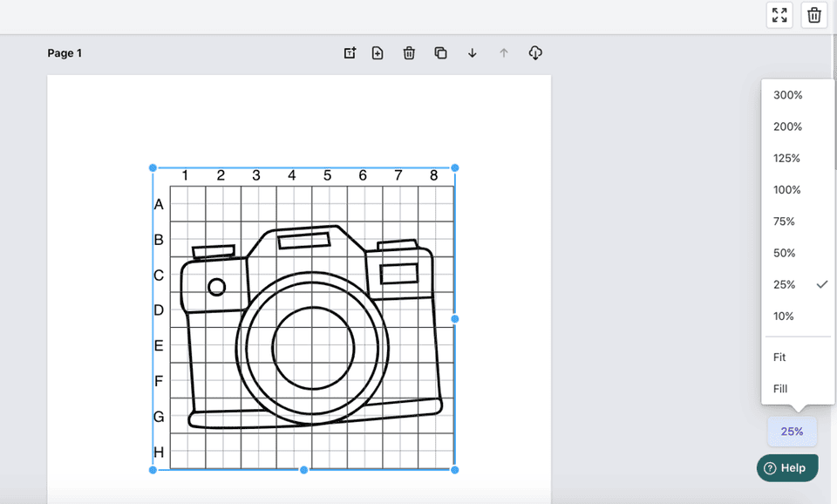Add a text box to Page 1
The width and height of the screenshot is (837, 504).
click(350, 53)
